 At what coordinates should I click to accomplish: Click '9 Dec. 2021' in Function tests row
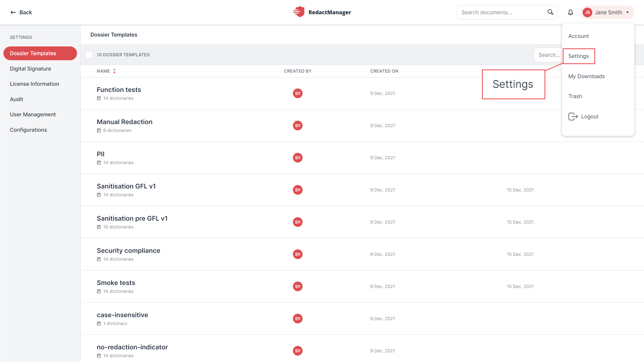point(383,94)
